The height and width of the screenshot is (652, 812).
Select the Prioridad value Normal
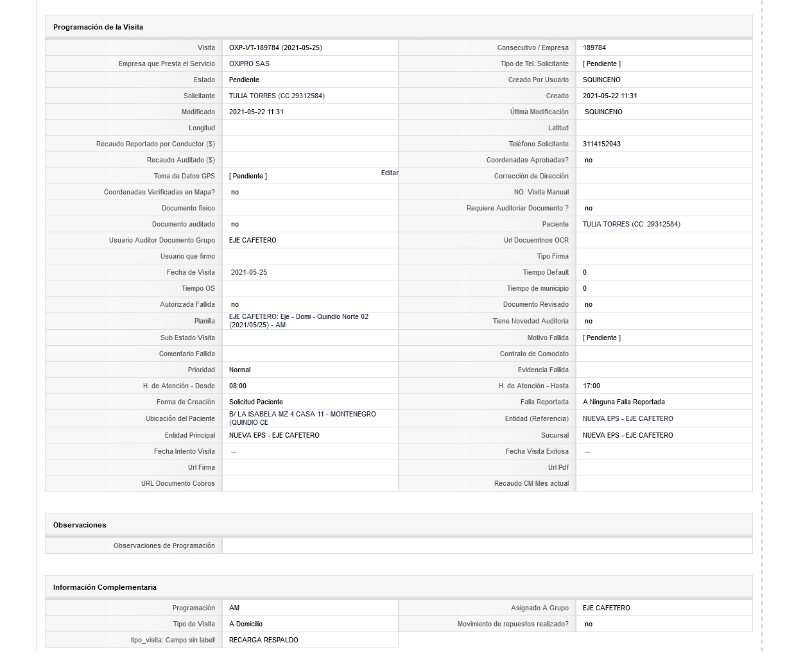pos(240,370)
